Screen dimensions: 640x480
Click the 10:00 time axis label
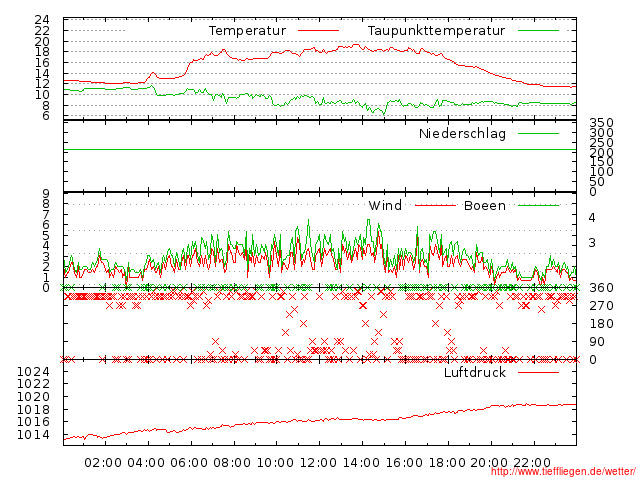coord(275,463)
